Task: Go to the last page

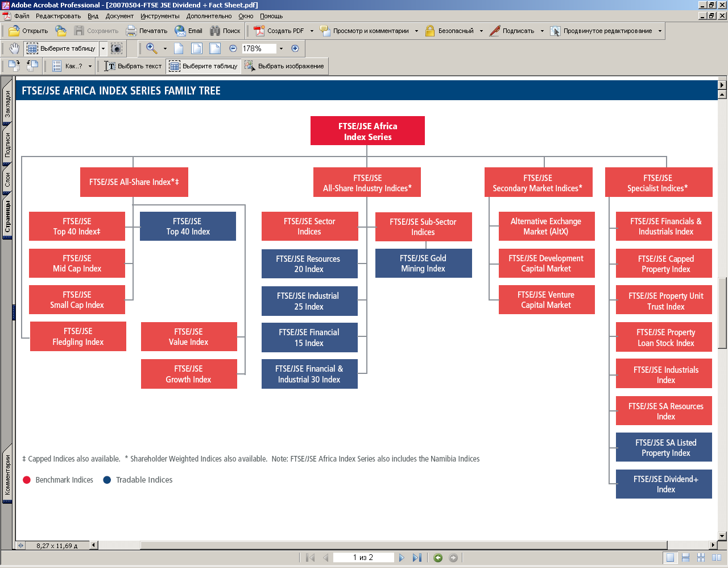Action: [417, 558]
